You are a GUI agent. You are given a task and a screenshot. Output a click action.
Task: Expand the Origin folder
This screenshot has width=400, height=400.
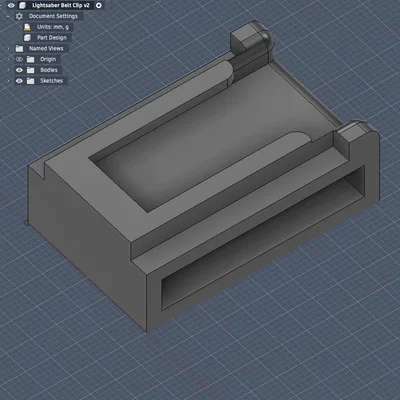pyautogui.click(x=8, y=59)
